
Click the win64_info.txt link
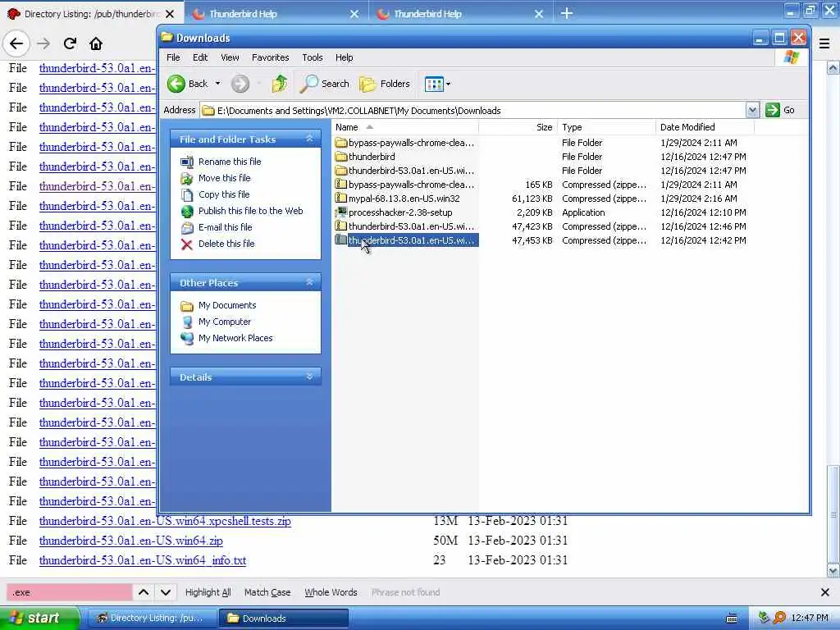[143, 560]
